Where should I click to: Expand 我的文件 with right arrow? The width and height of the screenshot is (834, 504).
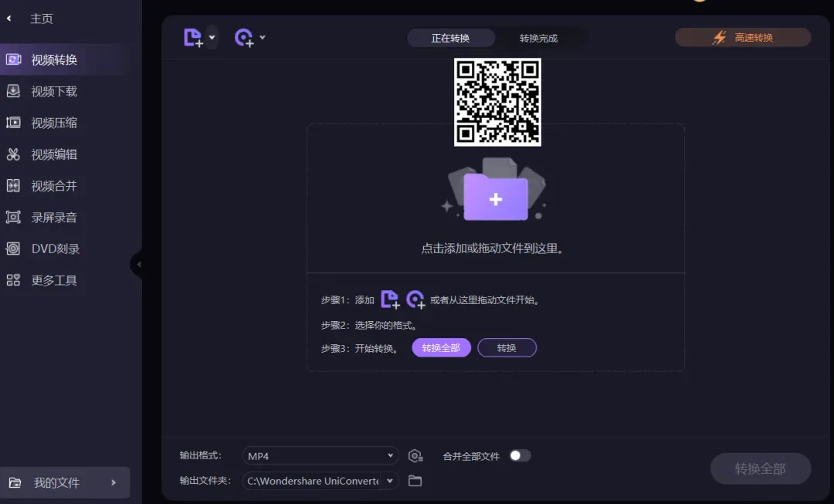click(x=114, y=482)
